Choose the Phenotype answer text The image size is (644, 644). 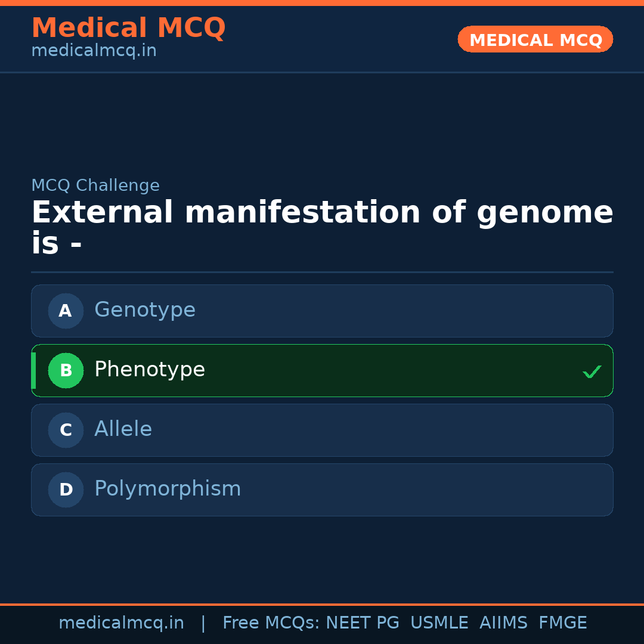point(150,370)
